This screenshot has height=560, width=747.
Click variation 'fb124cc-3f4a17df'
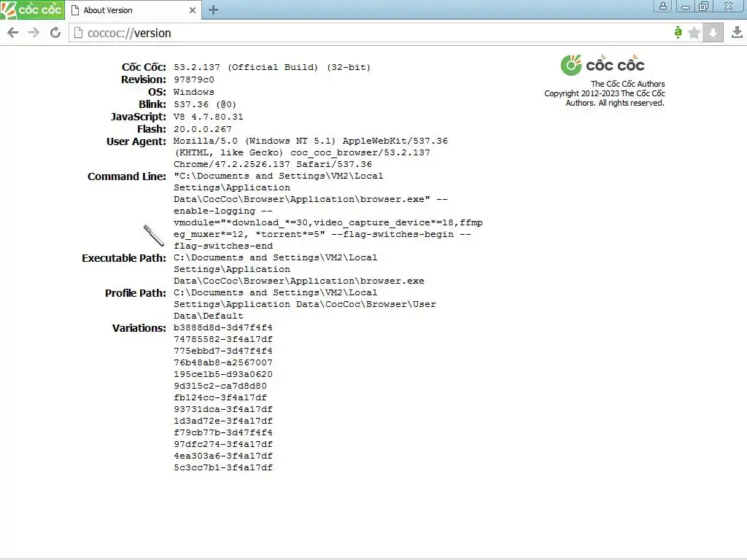pyautogui.click(x=220, y=397)
